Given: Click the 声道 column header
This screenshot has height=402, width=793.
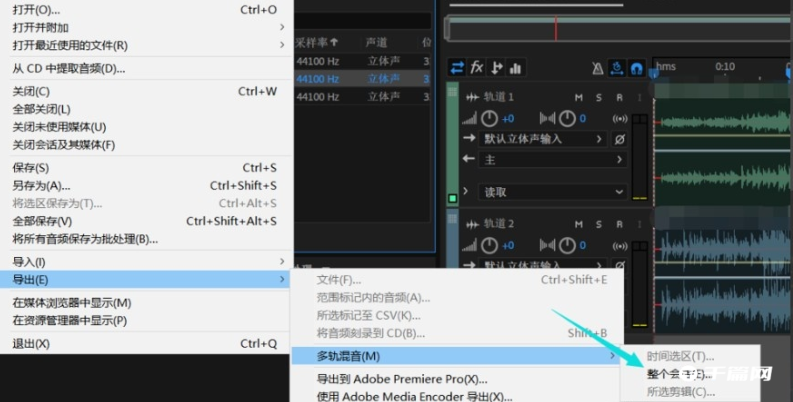Looking at the screenshot, I should coord(376,42).
